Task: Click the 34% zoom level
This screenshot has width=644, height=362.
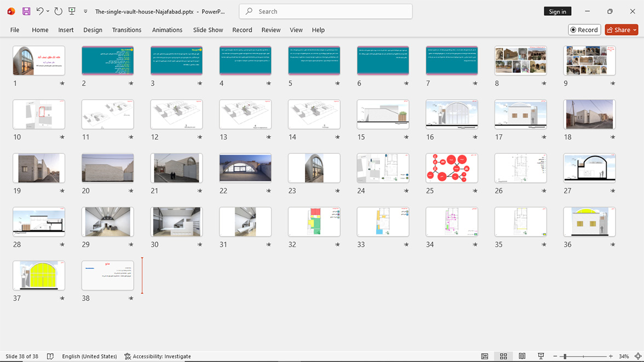Action: (x=624, y=356)
